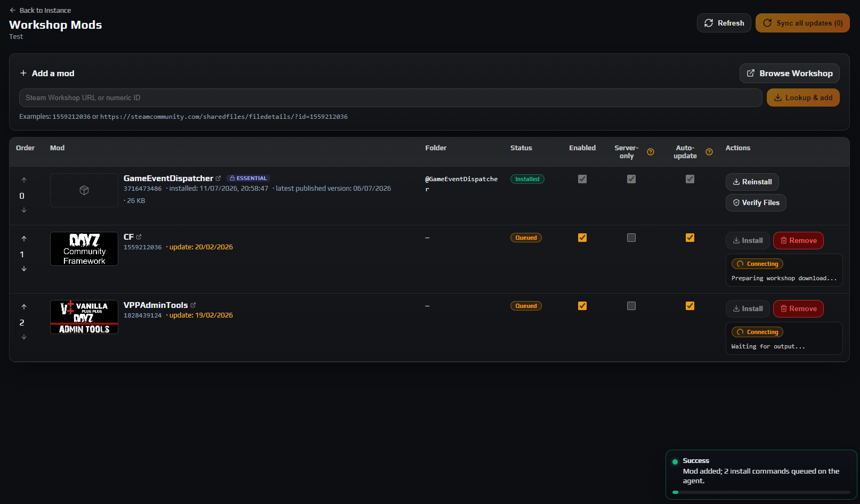Toggle Enabled checkbox for CF
Screen dimensions: 860x504
point(582,238)
